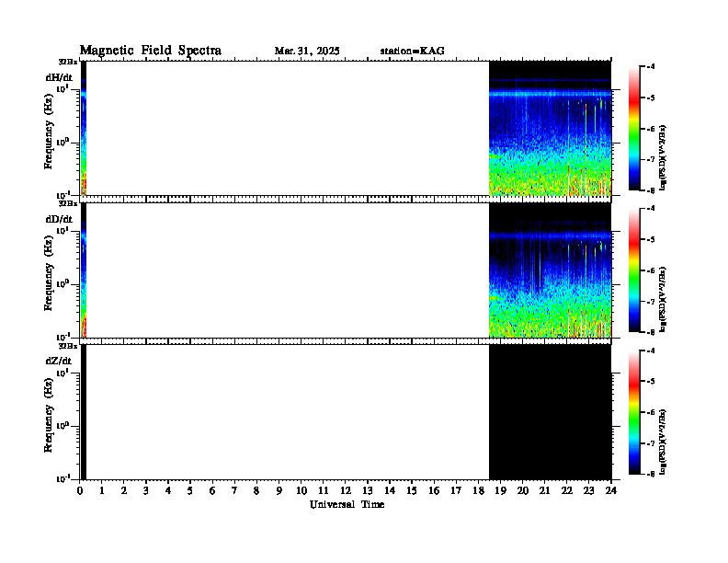Click hour 5 on the time axis
Image resolution: width=728 pixels, height=563 pixels.
pos(190,491)
